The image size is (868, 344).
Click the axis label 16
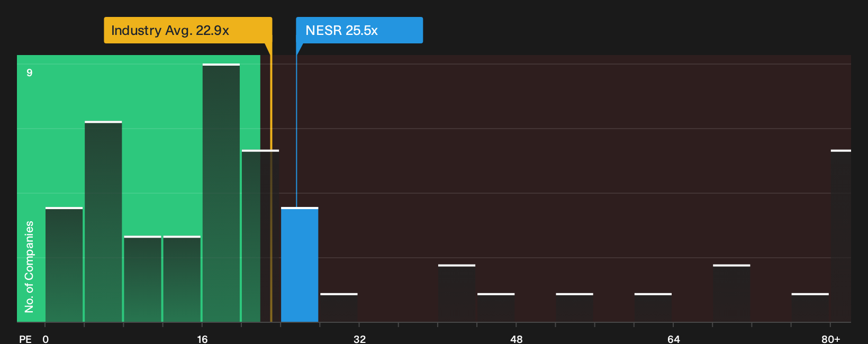coord(202,339)
